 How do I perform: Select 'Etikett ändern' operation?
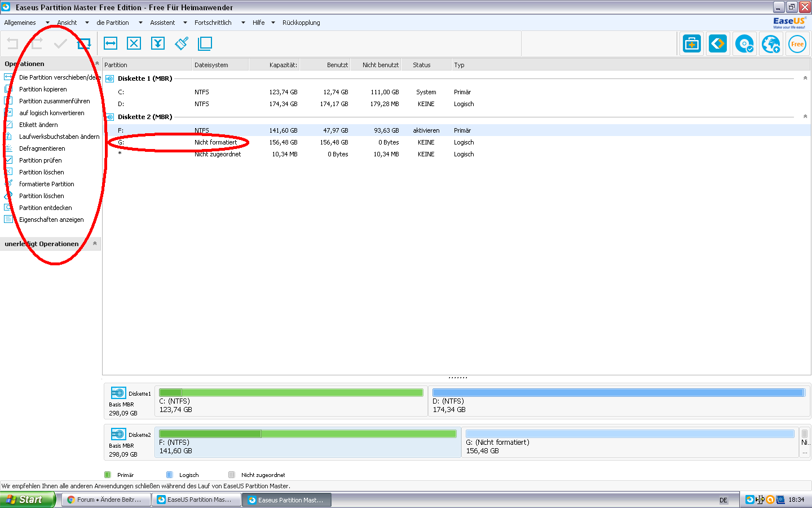(38, 125)
